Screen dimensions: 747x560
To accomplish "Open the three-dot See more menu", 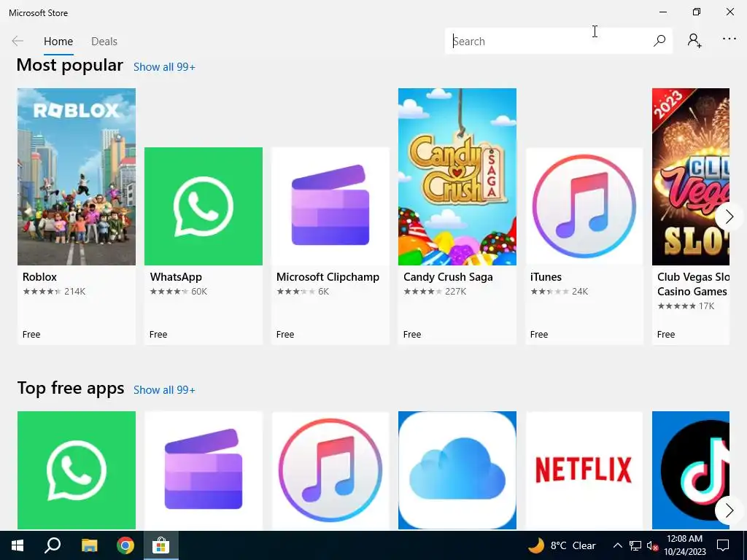I will 729,39.
